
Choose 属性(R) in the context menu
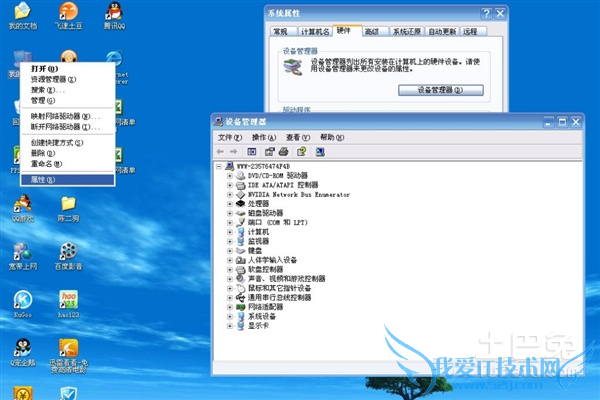click(x=68, y=180)
